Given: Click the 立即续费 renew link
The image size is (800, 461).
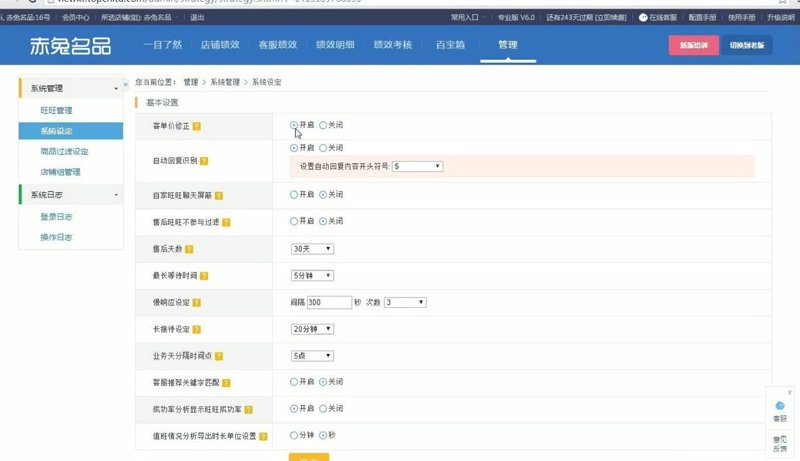Looking at the screenshot, I should point(611,17).
